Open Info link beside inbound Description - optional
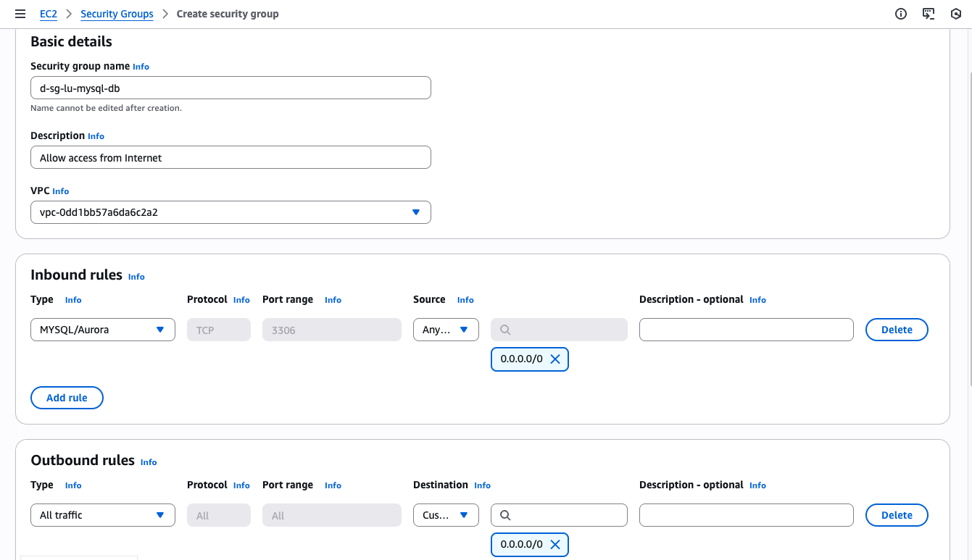Viewport: 972px width, 560px height. tap(757, 300)
